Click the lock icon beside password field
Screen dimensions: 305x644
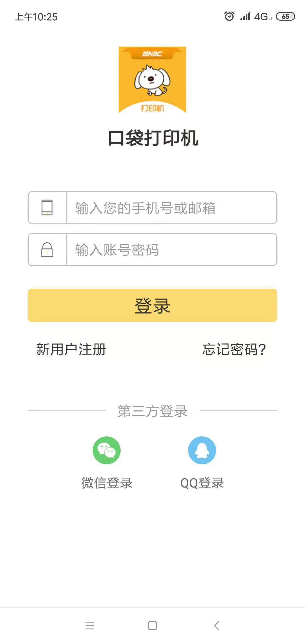tap(47, 250)
